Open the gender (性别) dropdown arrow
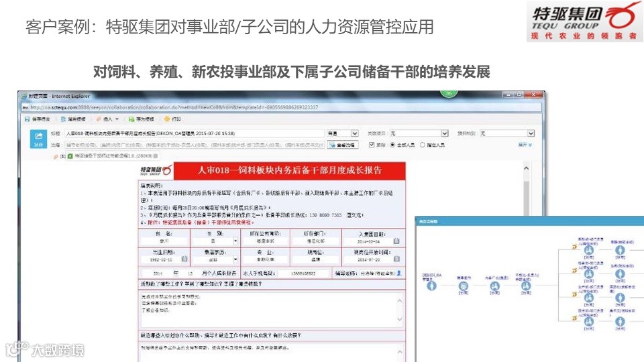 point(235,241)
